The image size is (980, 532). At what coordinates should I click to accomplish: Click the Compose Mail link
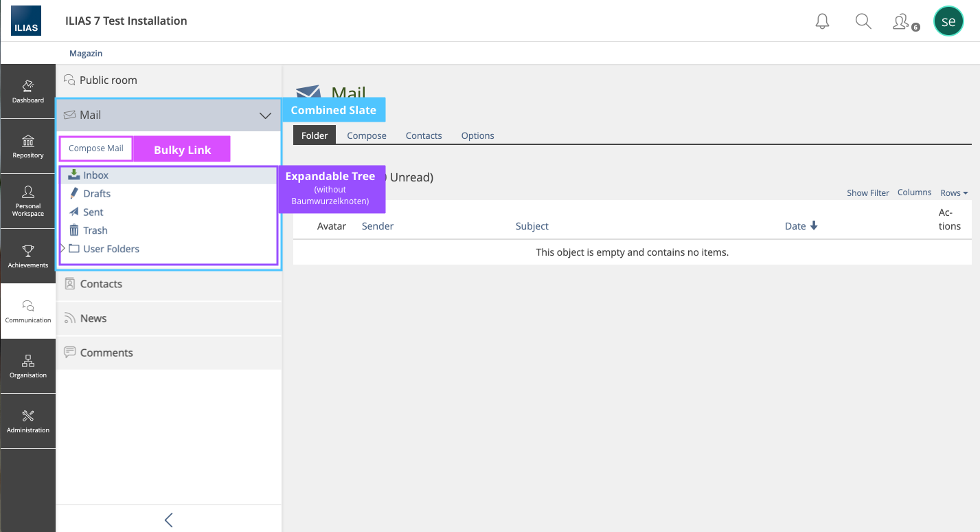point(96,148)
